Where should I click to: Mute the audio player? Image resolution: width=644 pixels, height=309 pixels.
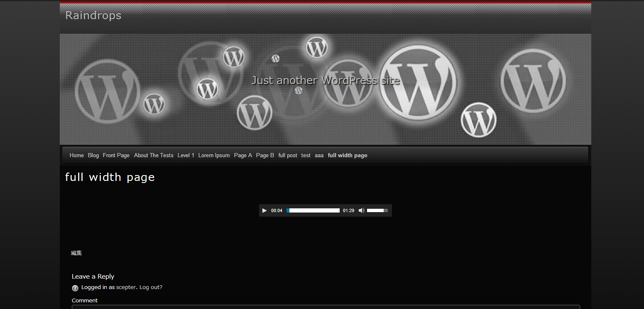(x=361, y=210)
